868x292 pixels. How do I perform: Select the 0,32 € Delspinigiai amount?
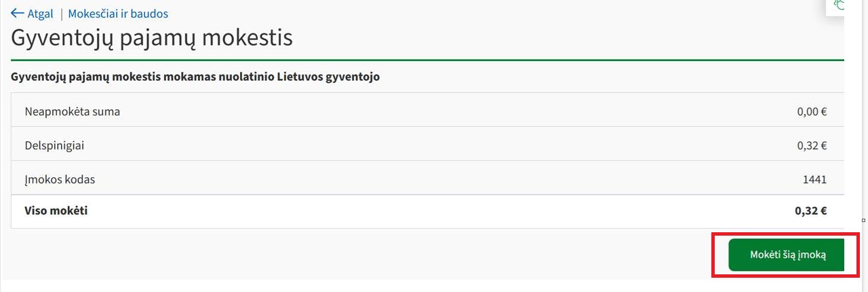812,145
